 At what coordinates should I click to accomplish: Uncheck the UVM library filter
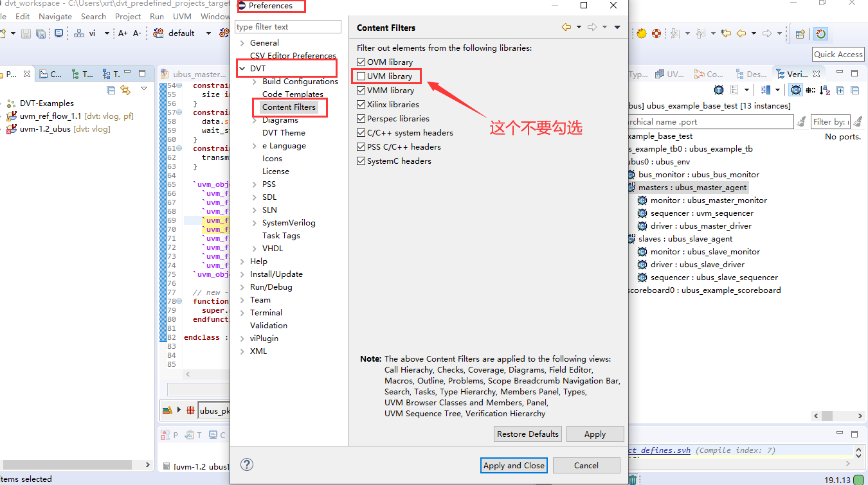pos(361,76)
